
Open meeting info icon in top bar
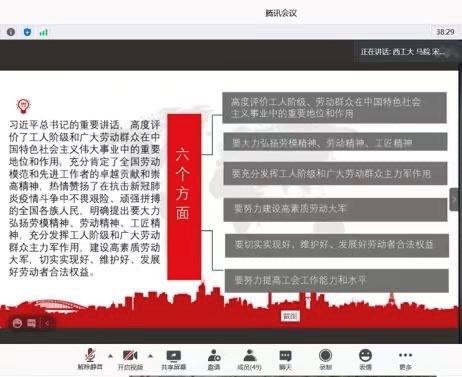click(11, 32)
